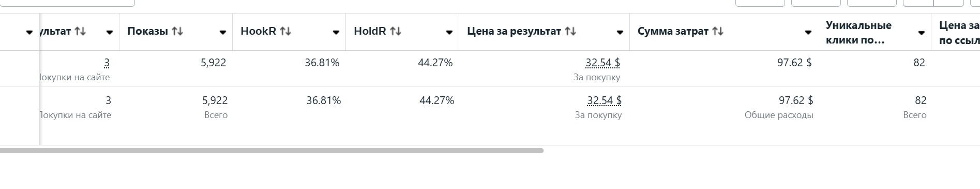Viewport: 980px width, 189px height.
Task: Sort by Цена за результат arrows icon
Action: (x=570, y=31)
